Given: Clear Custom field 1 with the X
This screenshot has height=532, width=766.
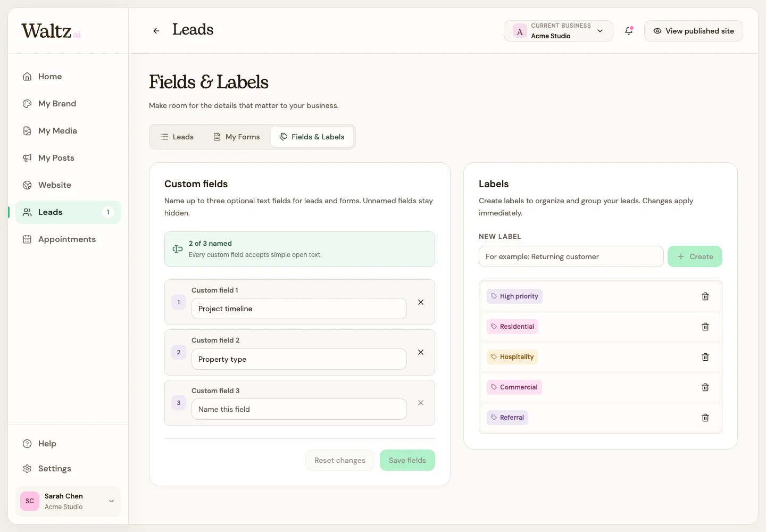Looking at the screenshot, I should (x=421, y=302).
